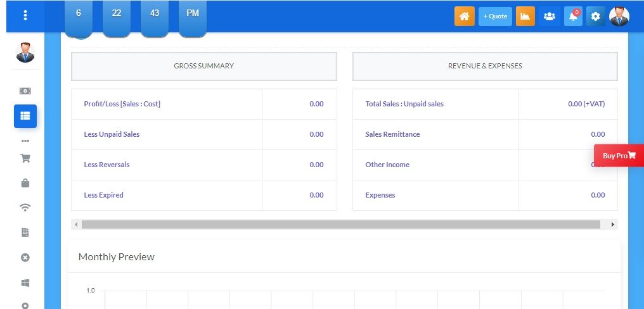Screen dimensions: 644x309
Task: Open the notifications bell icon
Action: pos(573,16)
